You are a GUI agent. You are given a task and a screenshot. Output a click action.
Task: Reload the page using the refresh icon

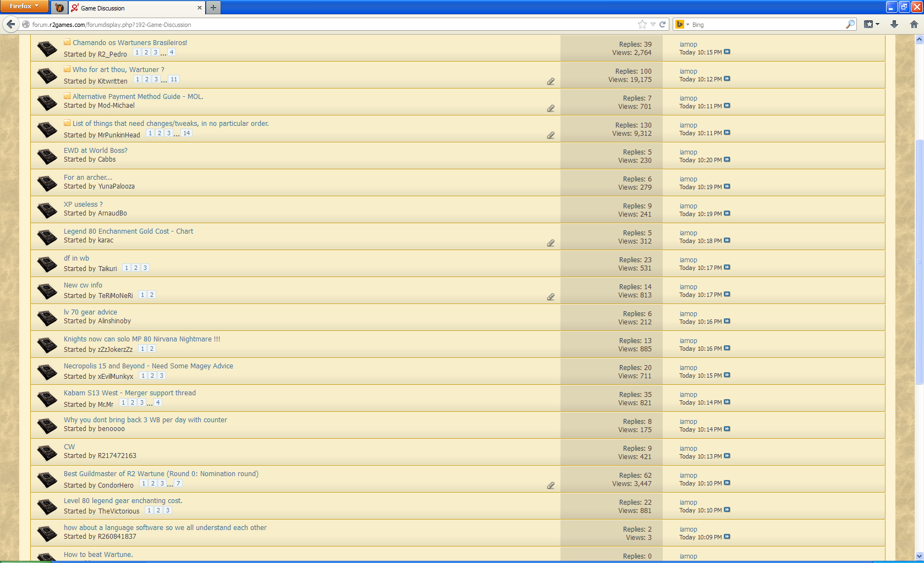[x=663, y=24]
